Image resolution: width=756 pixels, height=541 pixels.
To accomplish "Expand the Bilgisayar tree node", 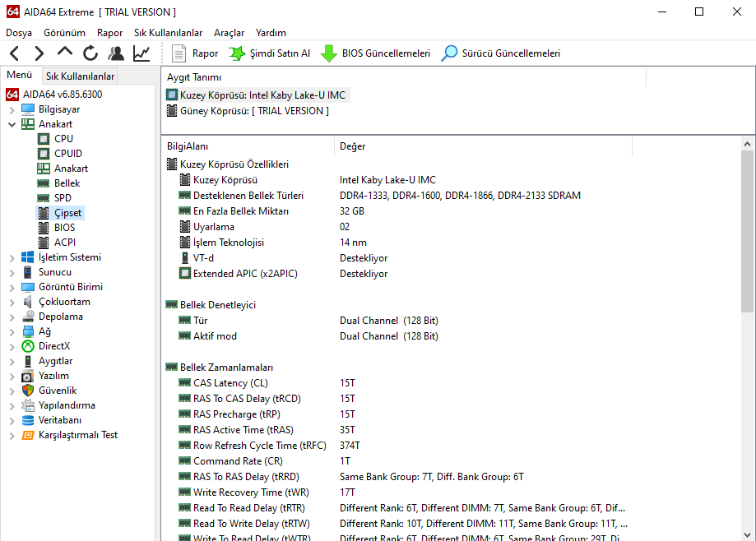I will click(x=12, y=110).
